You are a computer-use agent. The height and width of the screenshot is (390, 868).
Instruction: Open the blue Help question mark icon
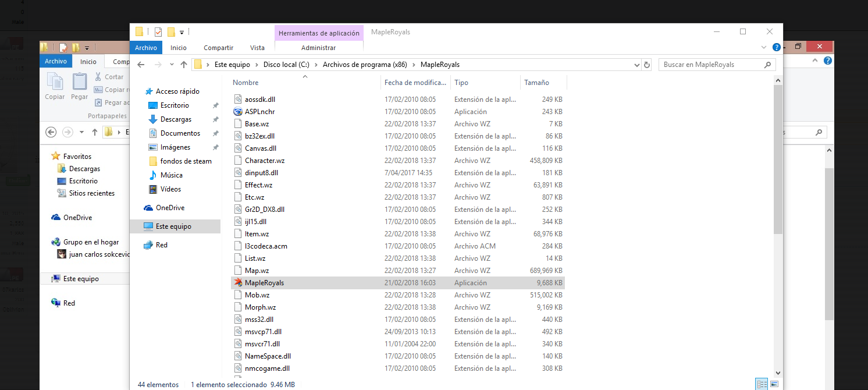(x=776, y=48)
